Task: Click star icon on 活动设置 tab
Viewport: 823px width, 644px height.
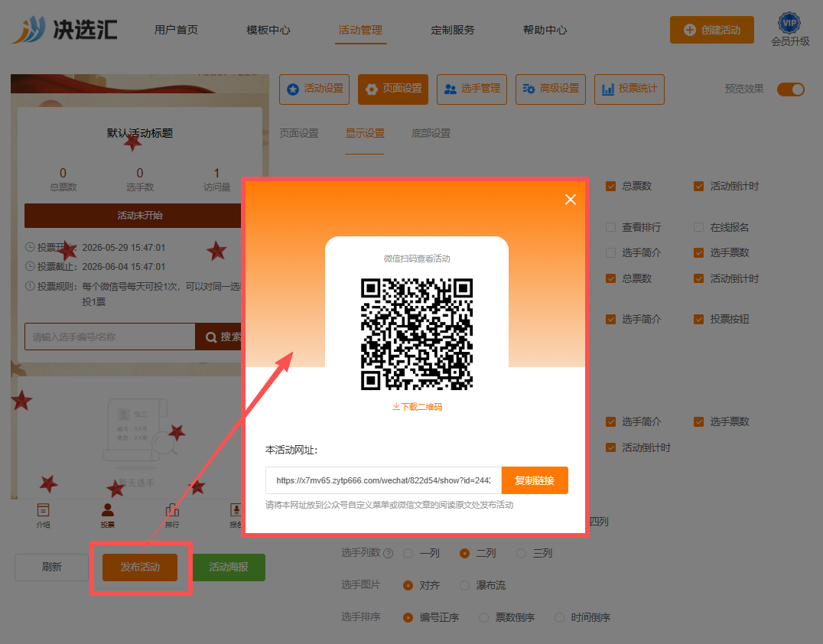Action: point(293,89)
